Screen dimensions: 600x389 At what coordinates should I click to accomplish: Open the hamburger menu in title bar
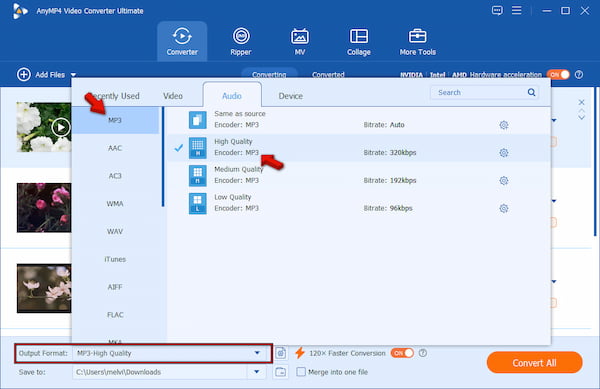tap(517, 10)
